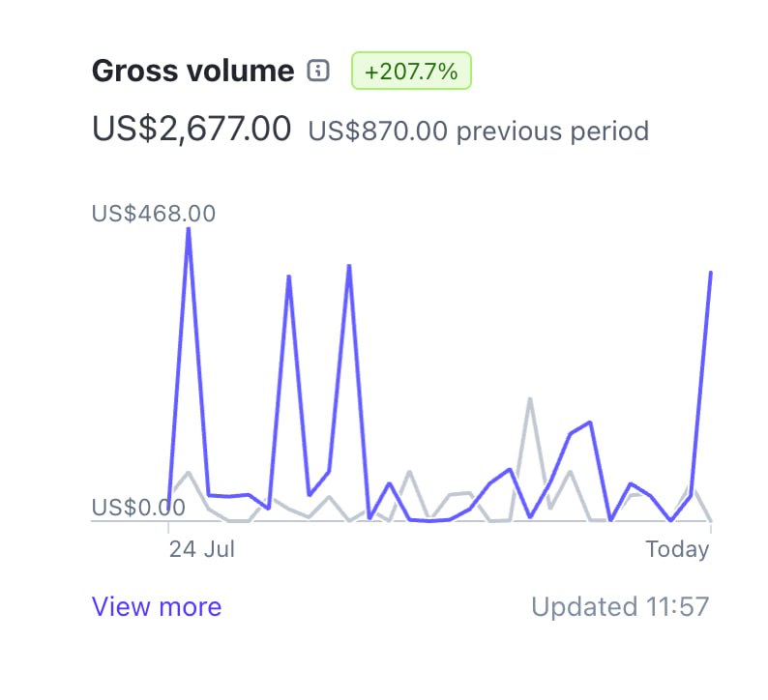Image resolution: width=768 pixels, height=700 pixels.
Task: Select the Gross volume heading
Action: (x=193, y=71)
